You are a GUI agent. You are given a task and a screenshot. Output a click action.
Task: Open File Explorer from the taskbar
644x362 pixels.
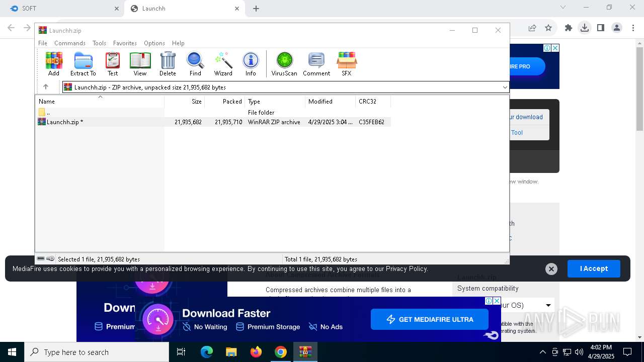[x=231, y=352]
